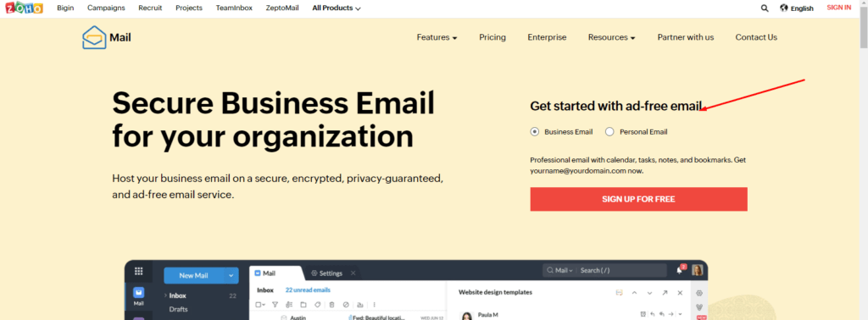Open the Pricing menu item

492,37
